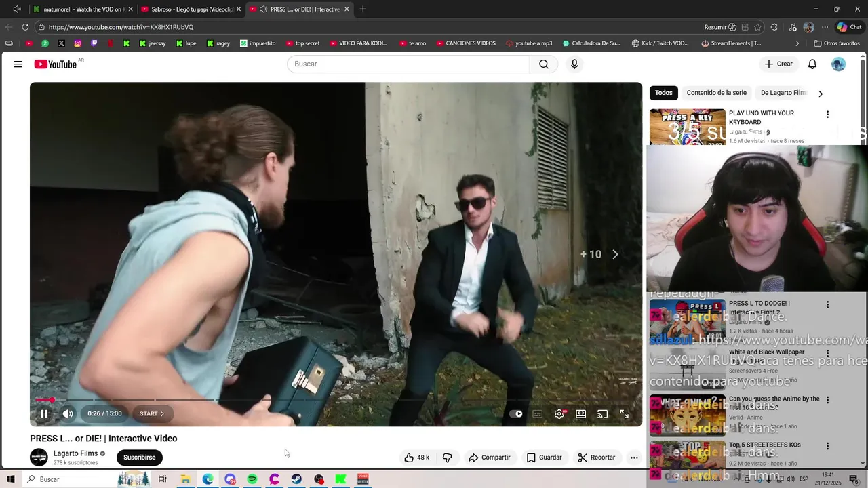Open the CANCIONES VIDEOS bookmark

click(466, 43)
